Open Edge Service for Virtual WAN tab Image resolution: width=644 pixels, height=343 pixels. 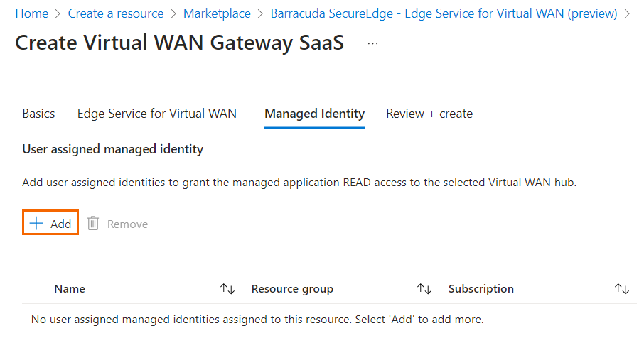pyautogui.click(x=156, y=114)
